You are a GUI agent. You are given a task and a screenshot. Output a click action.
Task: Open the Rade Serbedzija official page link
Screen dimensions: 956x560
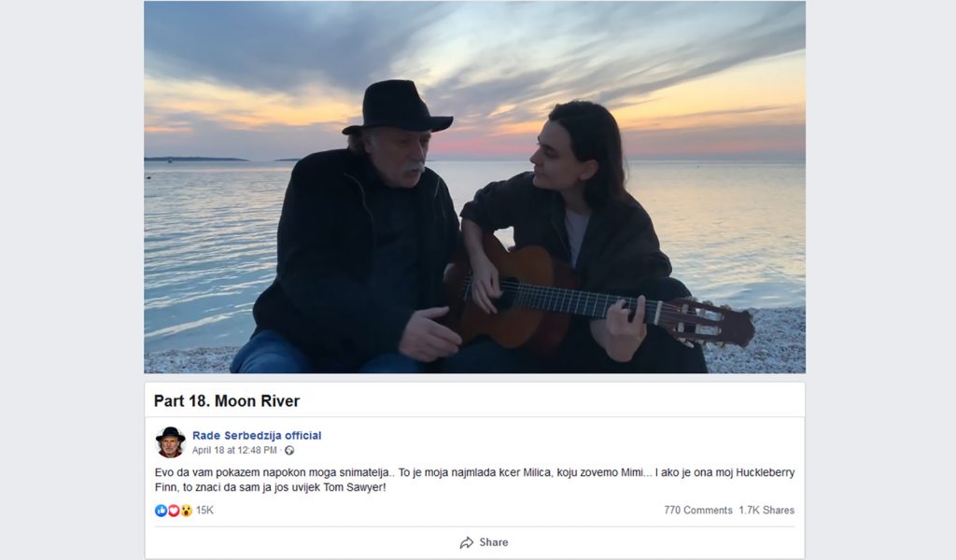tap(257, 436)
